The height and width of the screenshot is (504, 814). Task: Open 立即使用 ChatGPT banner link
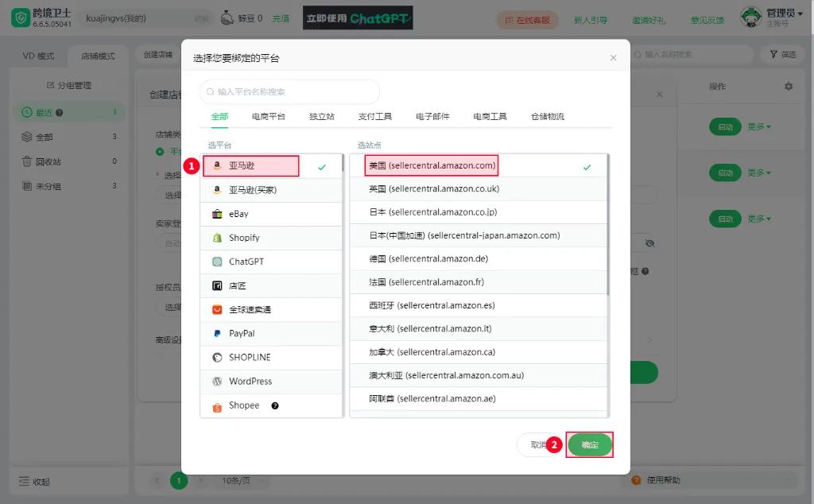pos(357,17)
